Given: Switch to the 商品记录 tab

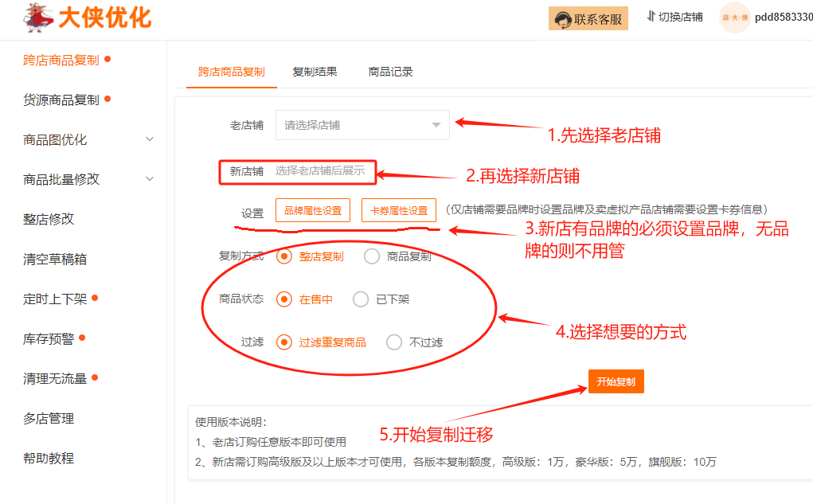Looking at the screenshot, I should pyautogui.click(x=390, y=72).
